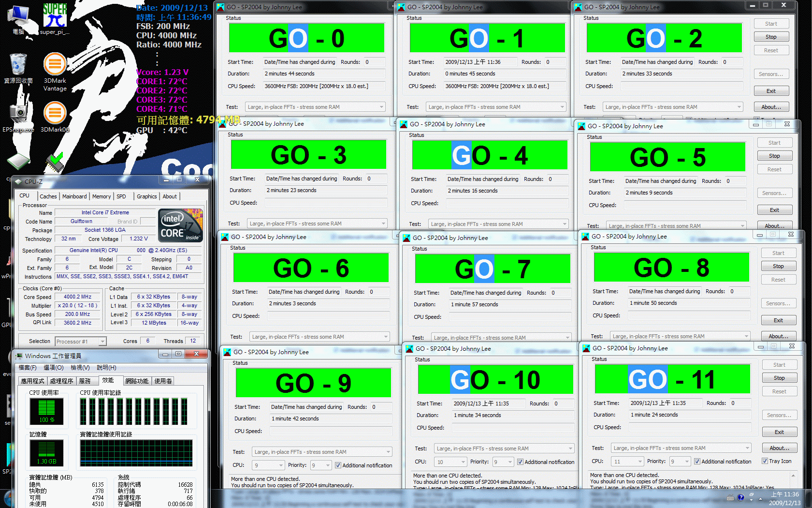
Task: Click the Intel Core i7 logo in CPU-Z
Action: coord(181,225)
